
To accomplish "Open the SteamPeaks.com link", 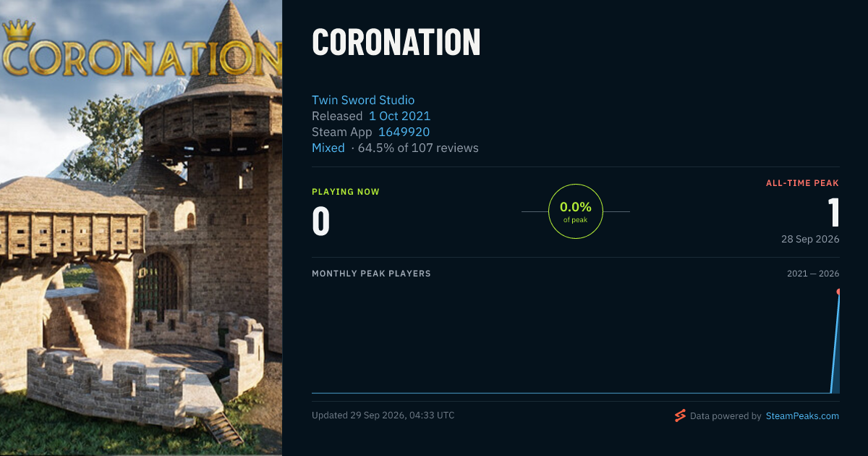I will tap(802, 416).
